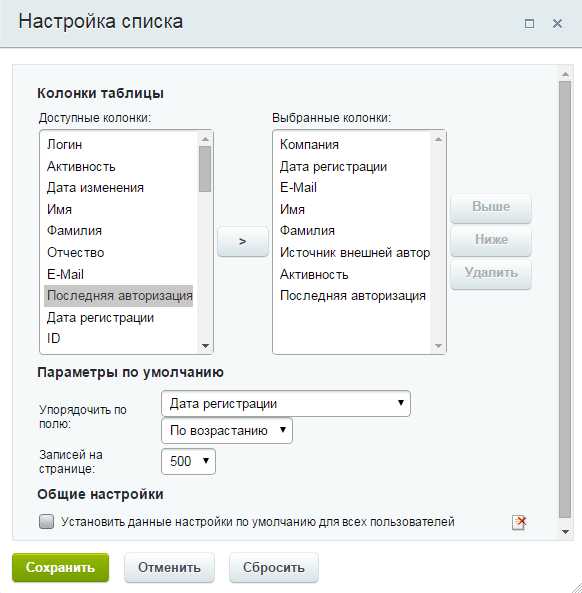582x593 pixels.
Task: Click the Отменить button
Action: pyautogui.click(x=169, y=567)
